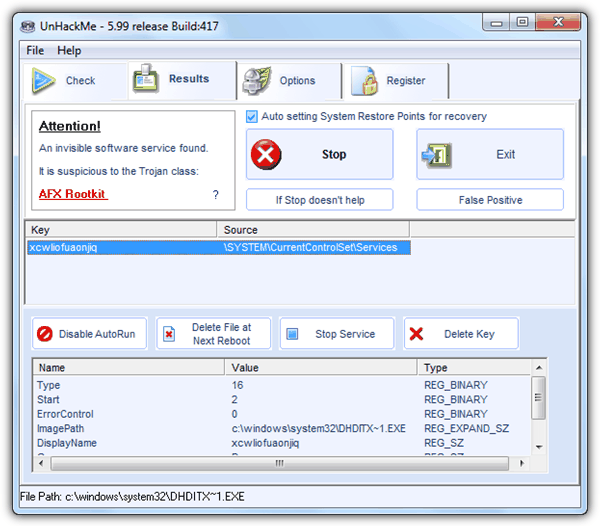Click the Results clipboard icon
The image size is (600, 526).
[145, 78]
